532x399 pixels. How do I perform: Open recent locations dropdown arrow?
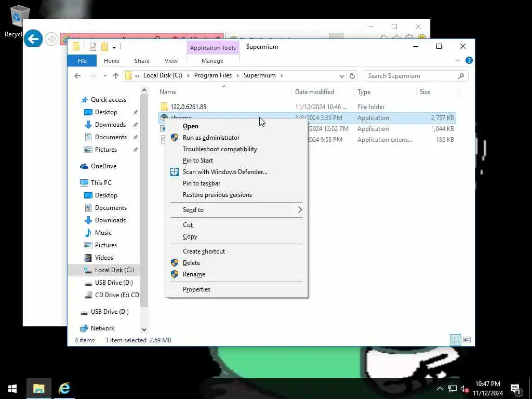pyautogui.click(x=105, y=76)
